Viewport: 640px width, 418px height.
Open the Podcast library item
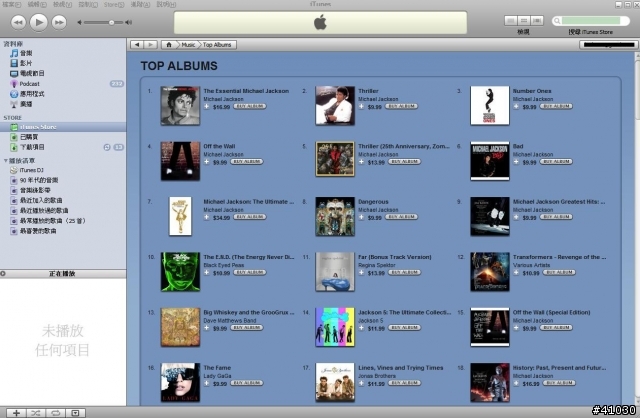[29, 84]
